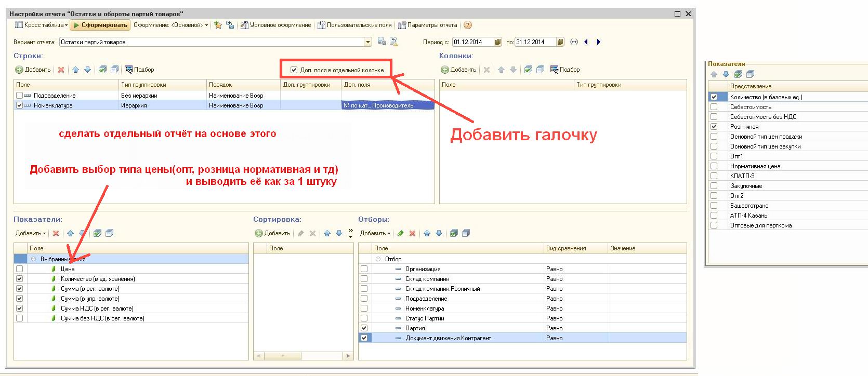Click the Сформировать button
This screenshot has width=868, height=376.
point(100,25)
